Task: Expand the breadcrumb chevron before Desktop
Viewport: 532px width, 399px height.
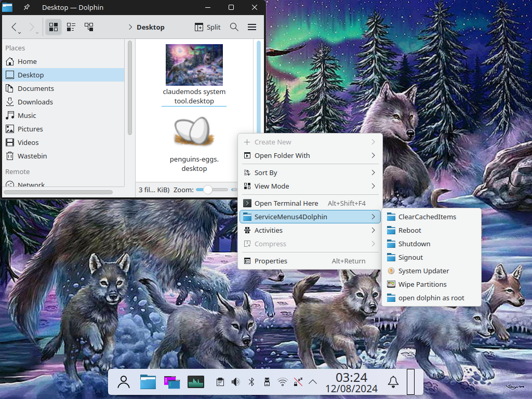Action: click(x=130, y=27)
